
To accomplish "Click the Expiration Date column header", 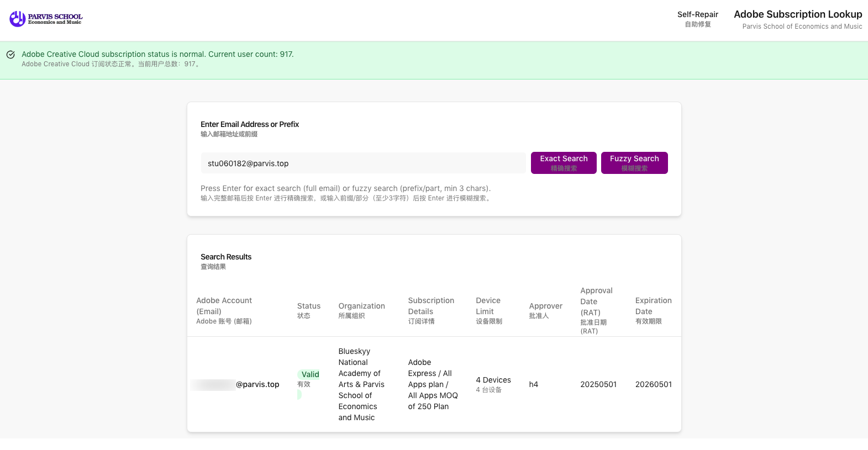I will pos(654,310).
